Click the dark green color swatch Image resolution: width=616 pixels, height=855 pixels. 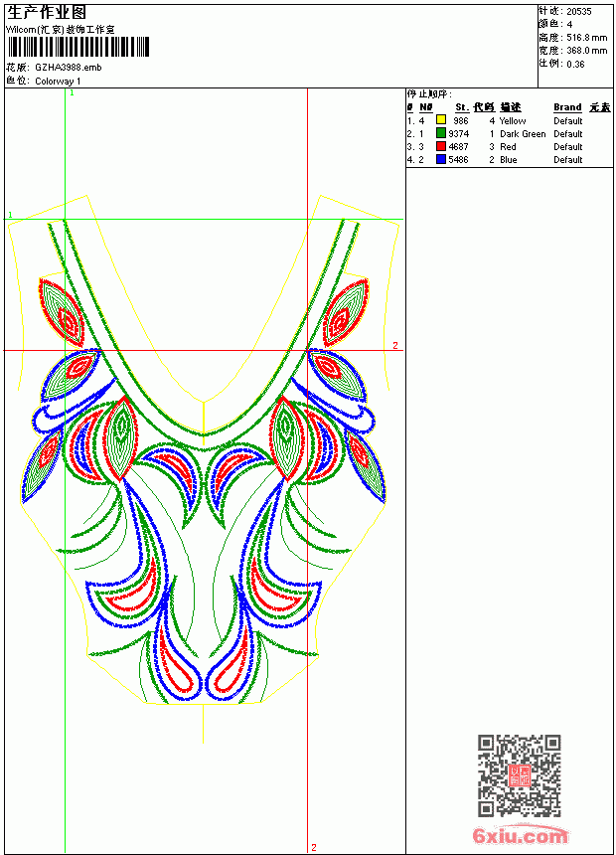pos(441,133)
